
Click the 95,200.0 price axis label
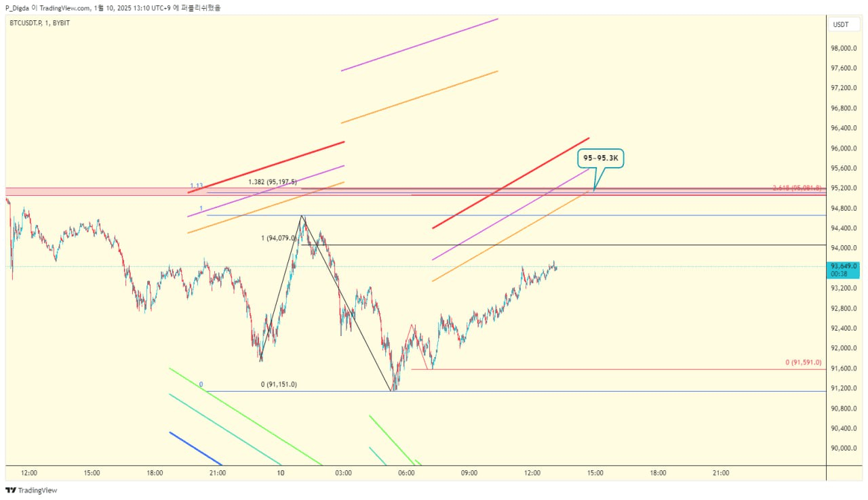click(x=844, y=188)
